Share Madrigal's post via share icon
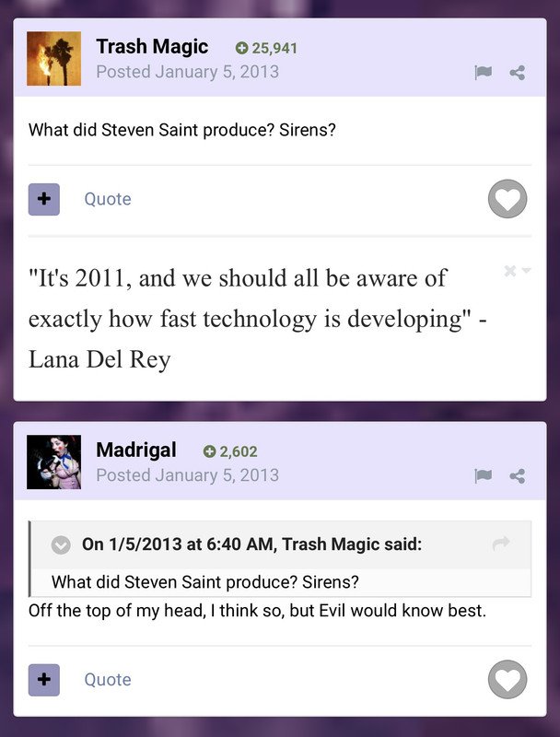 [x=518, y=475]
